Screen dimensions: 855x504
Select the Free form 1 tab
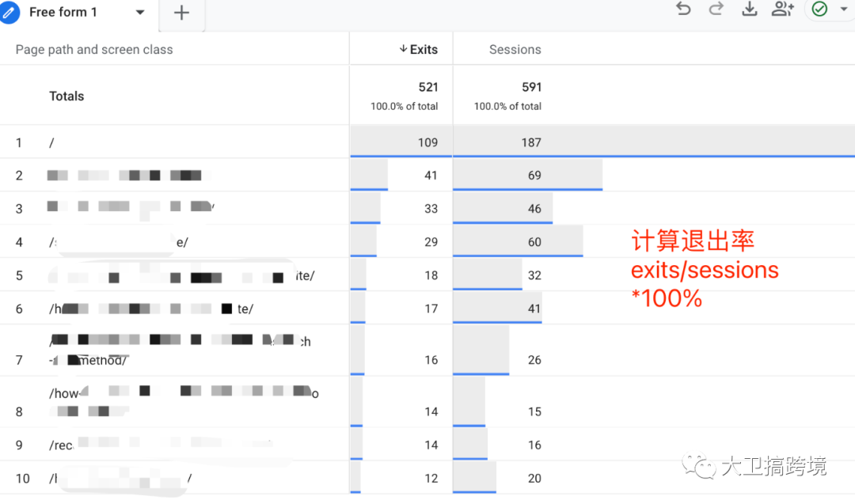[63, 13]
